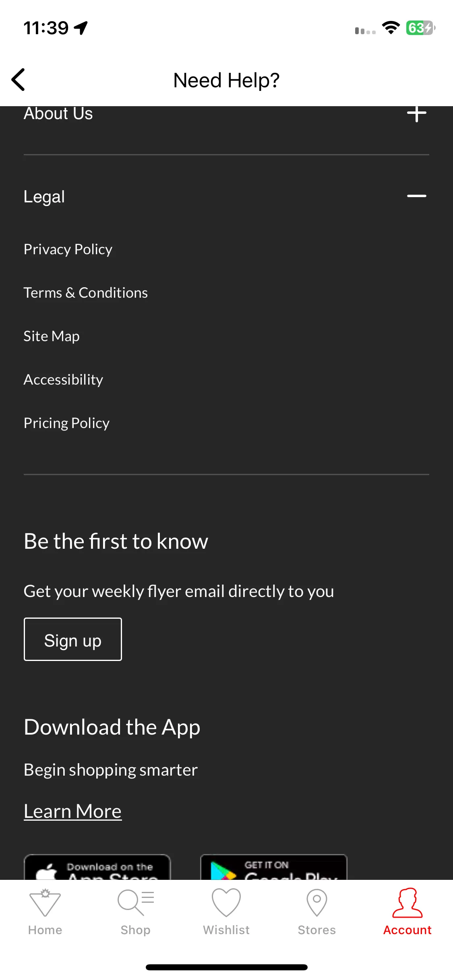Tap the back arrow icon
The width and height of the screenshot is (453, 980).
(x=19, y=80)
